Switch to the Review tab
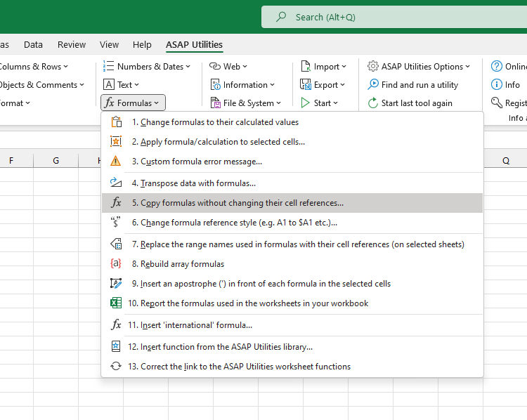Screen dimensions: 527x420 coord(72,44)
